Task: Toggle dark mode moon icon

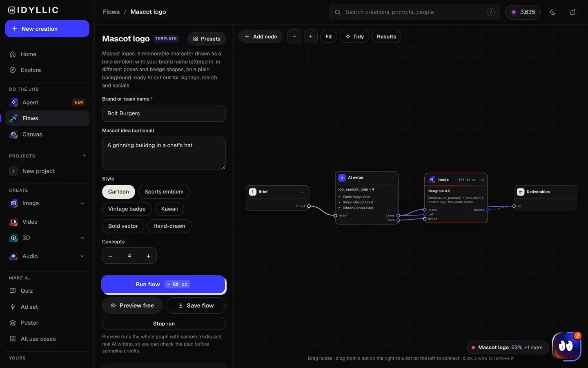Action: 553,12
